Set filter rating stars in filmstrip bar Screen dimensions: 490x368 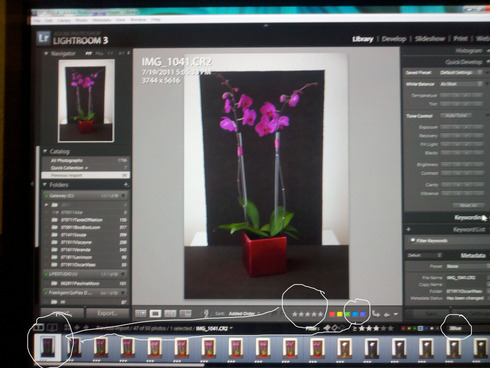[376, 329]
